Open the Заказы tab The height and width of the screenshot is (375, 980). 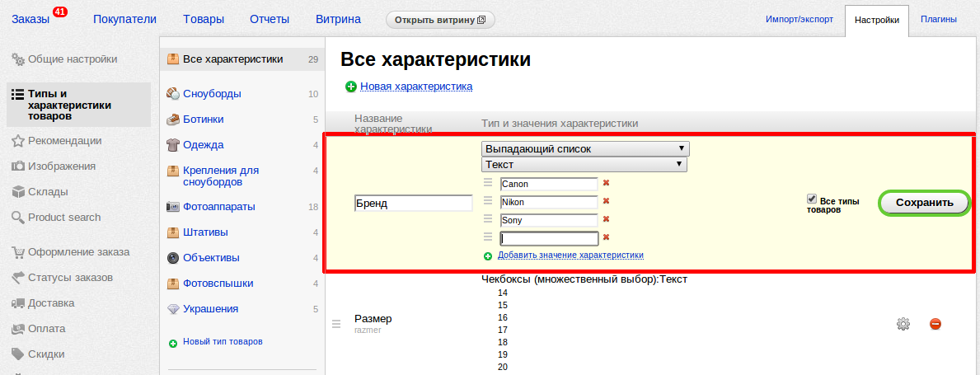(31, 19)
